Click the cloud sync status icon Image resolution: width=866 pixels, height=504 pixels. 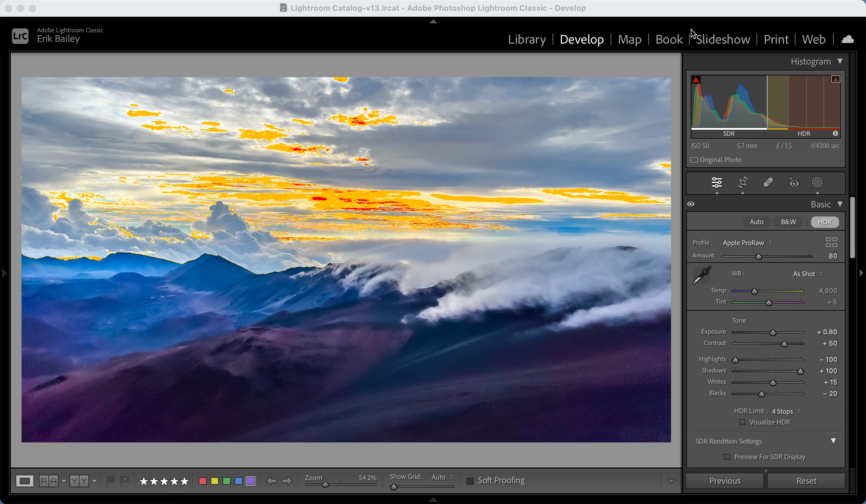(x=847, y=39)
